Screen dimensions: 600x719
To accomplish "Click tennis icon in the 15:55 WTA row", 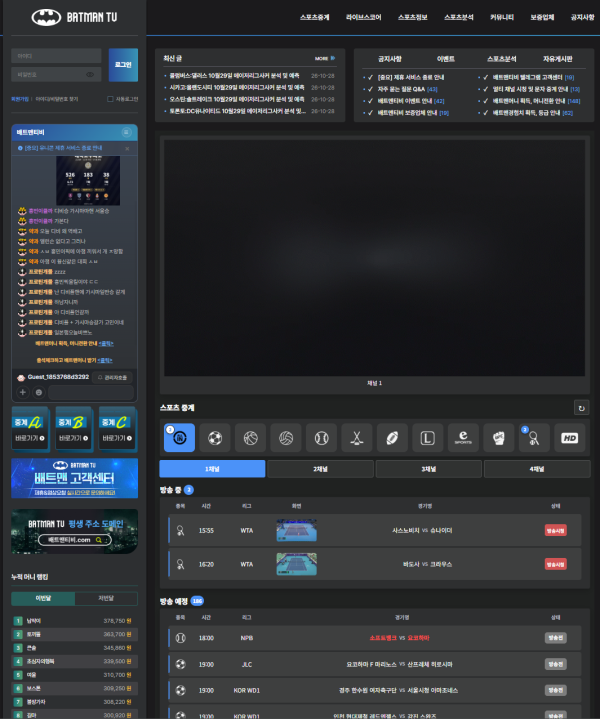I will coord(180,531).
